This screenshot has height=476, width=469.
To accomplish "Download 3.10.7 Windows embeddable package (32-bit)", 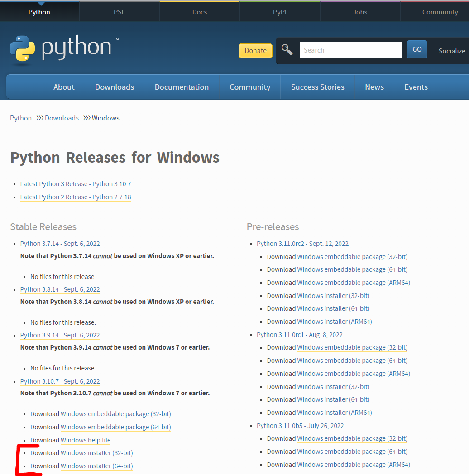I will point(116,414).
